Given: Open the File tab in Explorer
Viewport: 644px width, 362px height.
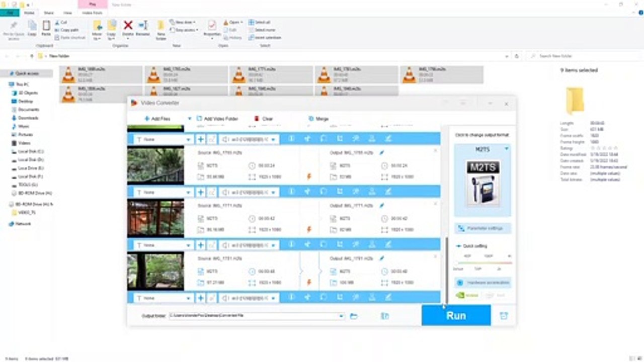Looking at the screenshot, I should click(10, 13).
